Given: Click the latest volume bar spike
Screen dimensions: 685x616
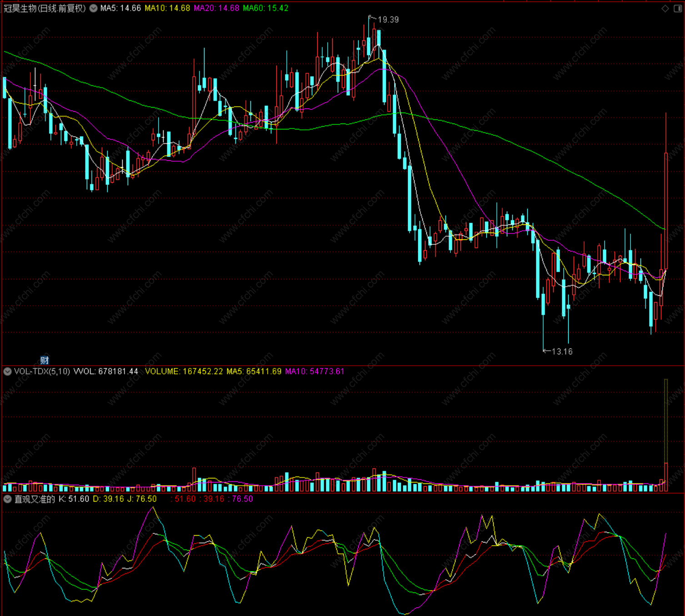Looking at the screenshot, I should coord(666,477).
